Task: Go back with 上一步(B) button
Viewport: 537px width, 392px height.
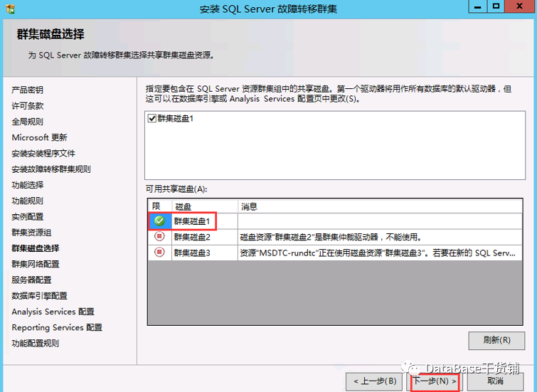Action: pyautogui.click(x=374, y=381)
